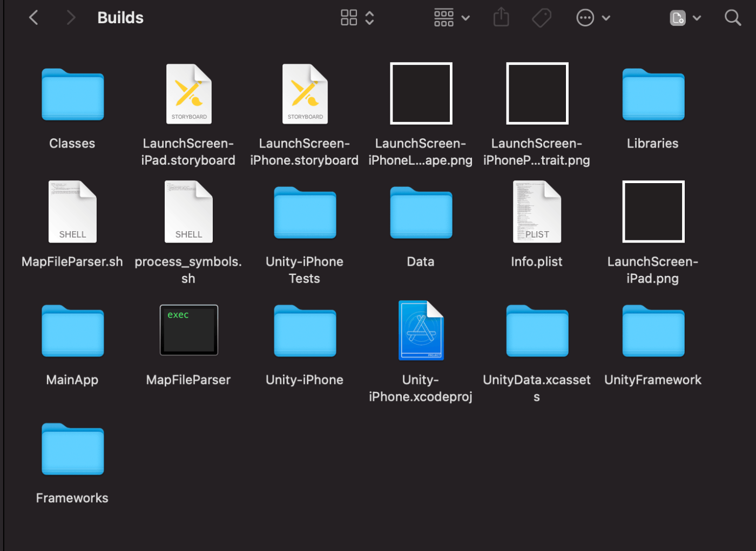Image resolution: width=756 pixels, height=551 pixels.
Task: Select the Libraries folder icon
Action: tap(653, 94)
